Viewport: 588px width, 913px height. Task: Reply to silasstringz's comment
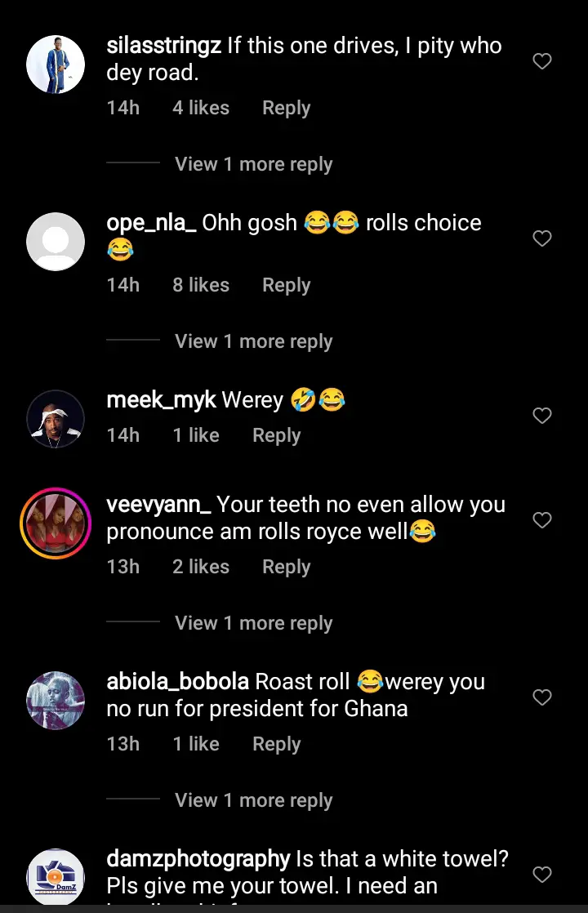click(x=286, y=108)
